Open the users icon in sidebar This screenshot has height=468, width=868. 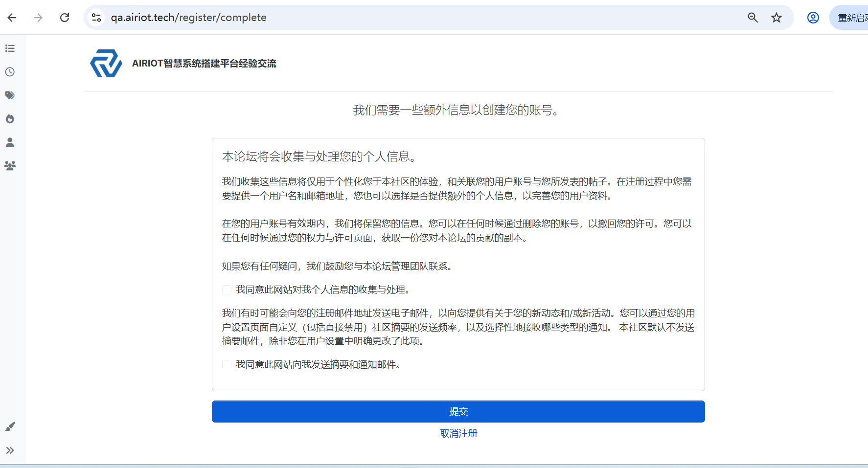(10, 142)
